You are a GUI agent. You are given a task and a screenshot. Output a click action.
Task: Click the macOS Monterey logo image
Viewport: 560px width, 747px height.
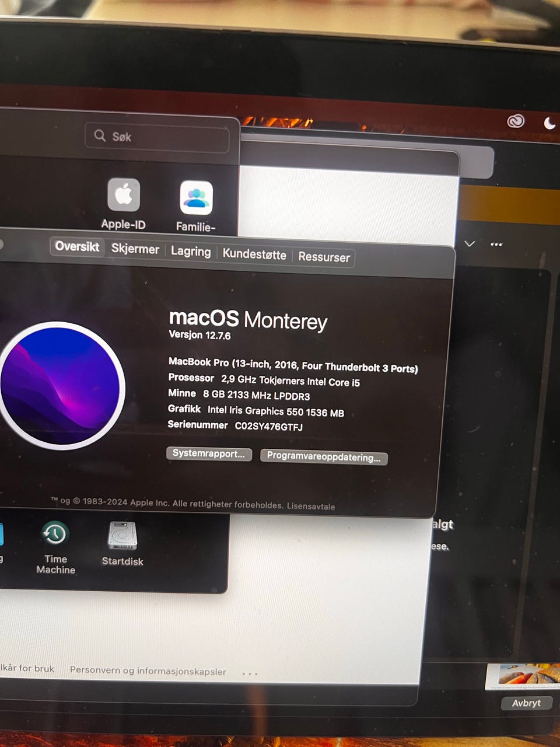61,386
